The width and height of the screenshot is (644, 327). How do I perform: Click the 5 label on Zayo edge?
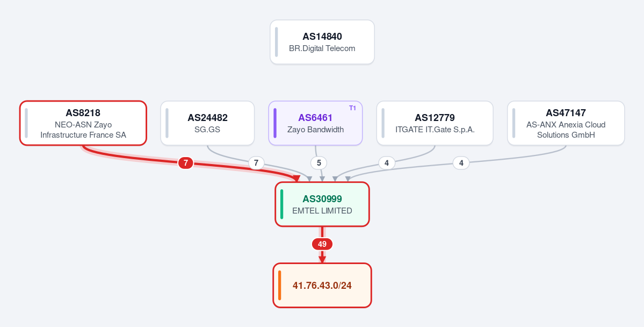tap(319, 163)
